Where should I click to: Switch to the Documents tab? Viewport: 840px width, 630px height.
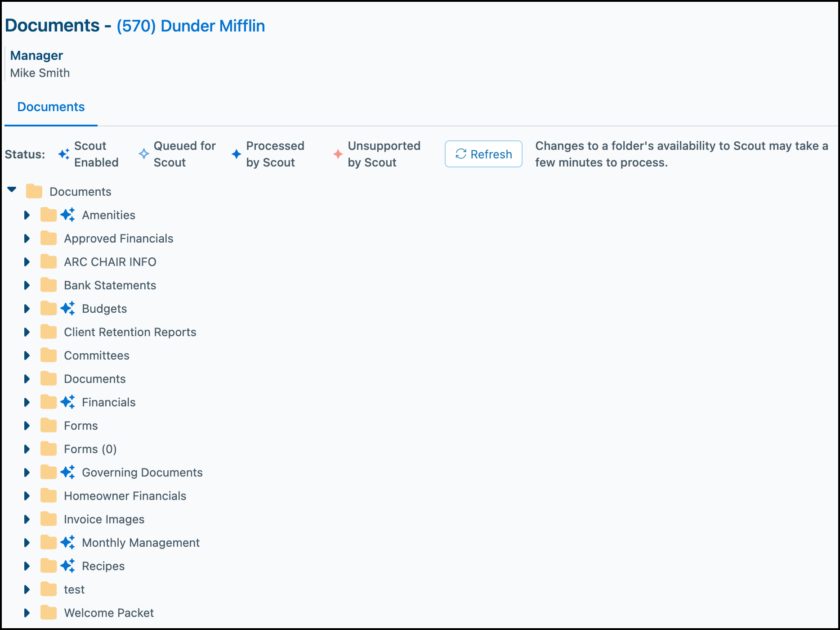[51, 107]
